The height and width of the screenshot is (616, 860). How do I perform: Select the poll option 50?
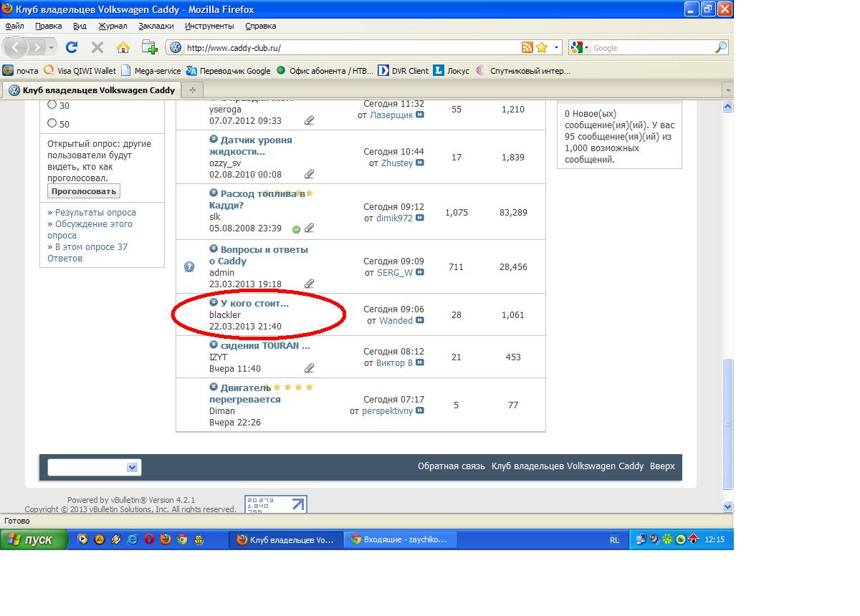click(52, 123)
